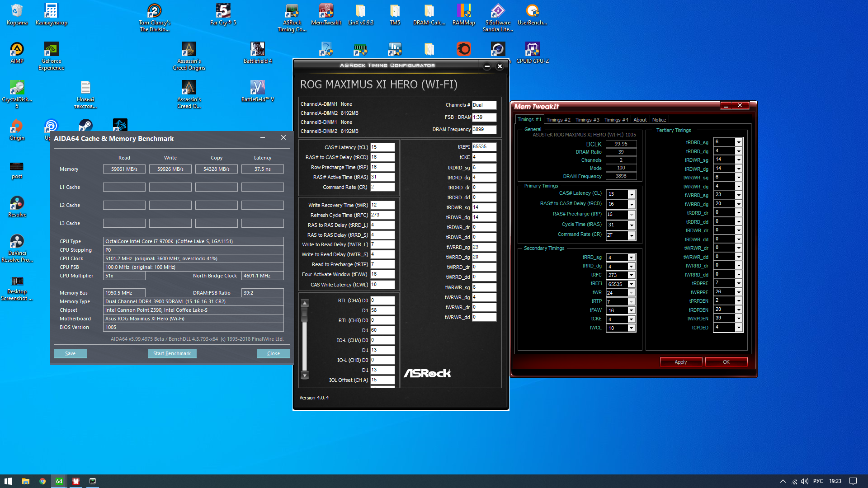Open the MemTweakIt desktop icon
The width and height of the screenshot is (868, 488).
pos(326,14)
